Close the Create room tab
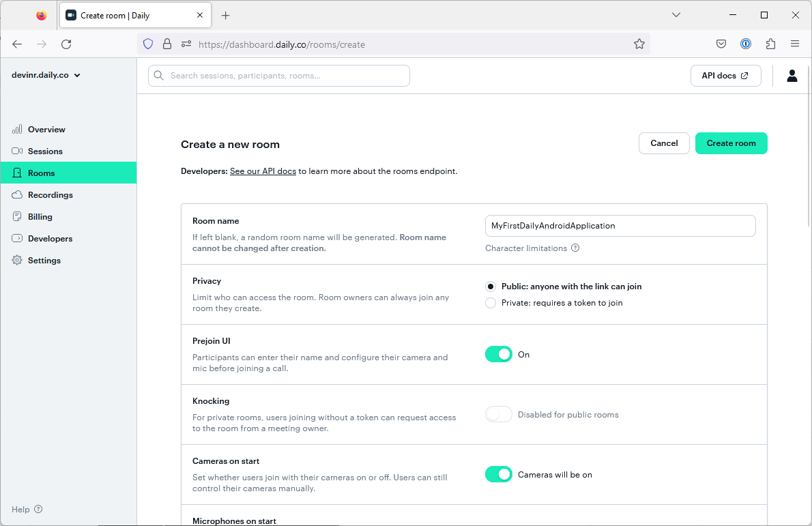Image resolution: width=812 pixels, height=526 pixels. pos(200,16)
